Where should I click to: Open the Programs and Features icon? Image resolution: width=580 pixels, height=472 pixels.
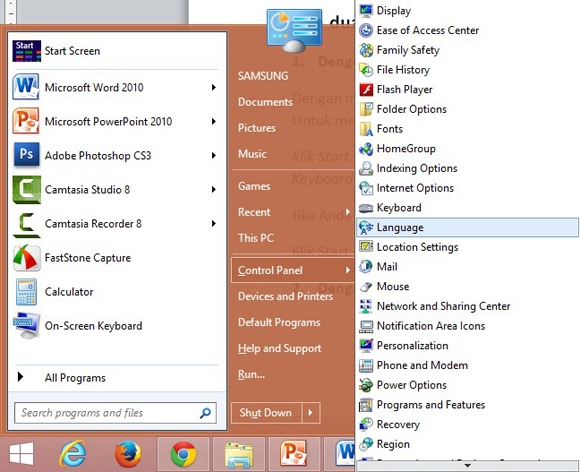(x=366, y=405)
